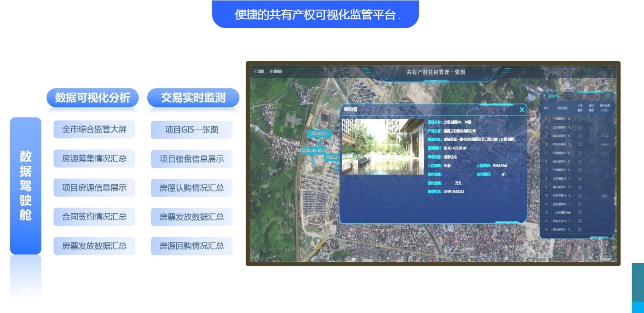Open 全市综合监管大屏
This screenshot has height=313, width=644.
click(x=94, y=129)
